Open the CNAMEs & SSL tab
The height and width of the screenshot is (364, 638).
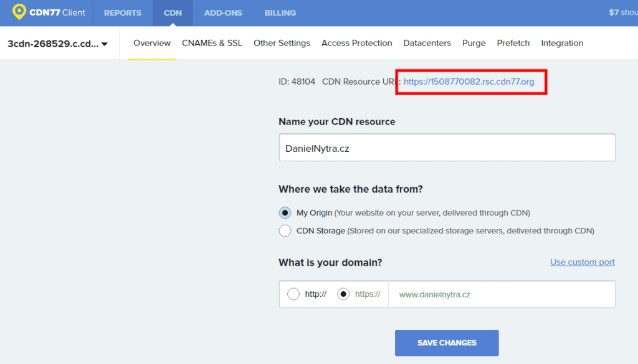pyautogui.click(x=212, y=43)
